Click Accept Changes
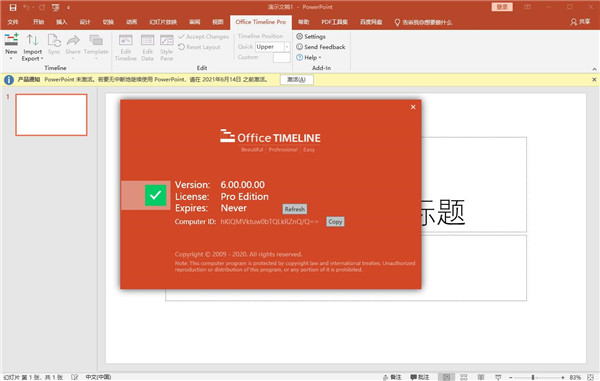 [x=204, y=36]
